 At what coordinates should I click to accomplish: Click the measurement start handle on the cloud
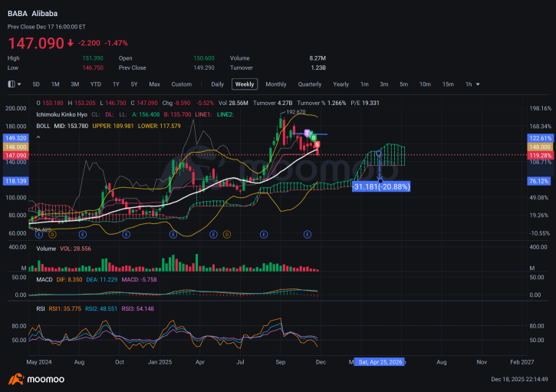click(x=379, y=153)
